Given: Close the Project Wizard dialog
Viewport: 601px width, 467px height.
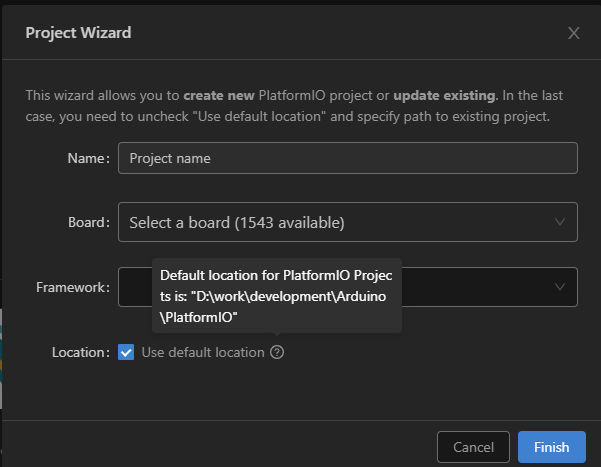Looking at the screenshot, I should (573, 33).
